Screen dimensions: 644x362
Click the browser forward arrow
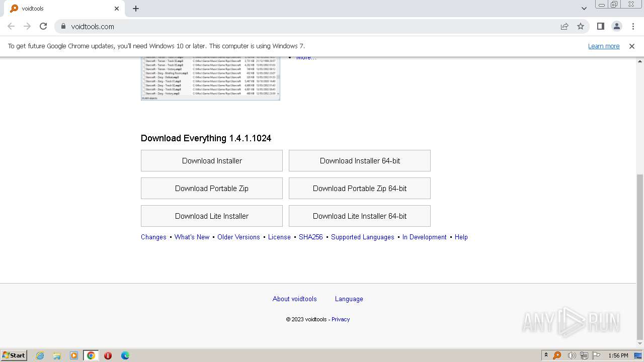(x=27, y=26)
